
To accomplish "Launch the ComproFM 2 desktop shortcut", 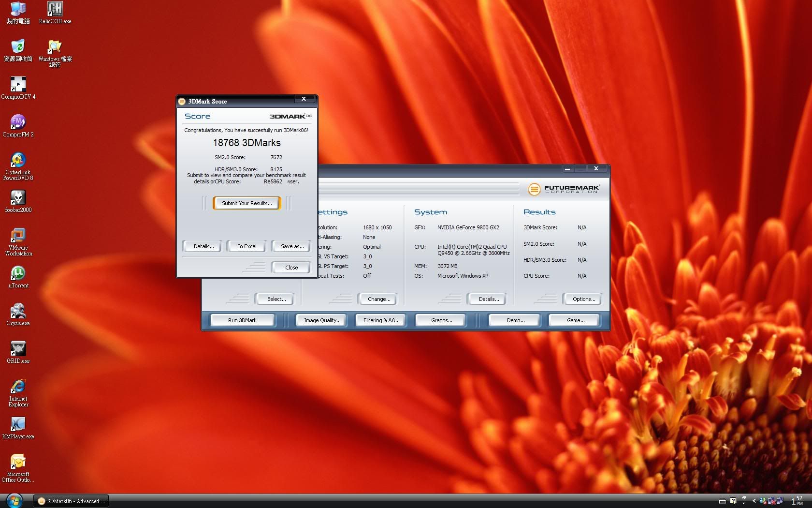I will pyautogui.click(x=18, y=126).
